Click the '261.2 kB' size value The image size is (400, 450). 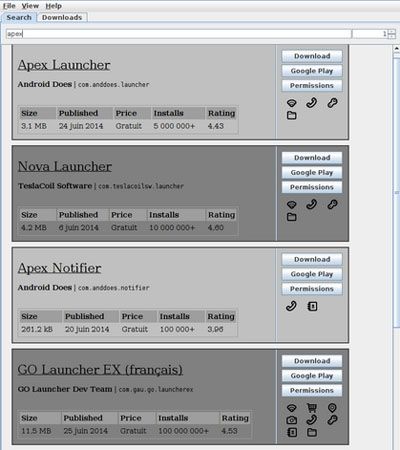(x=37, y=330)
